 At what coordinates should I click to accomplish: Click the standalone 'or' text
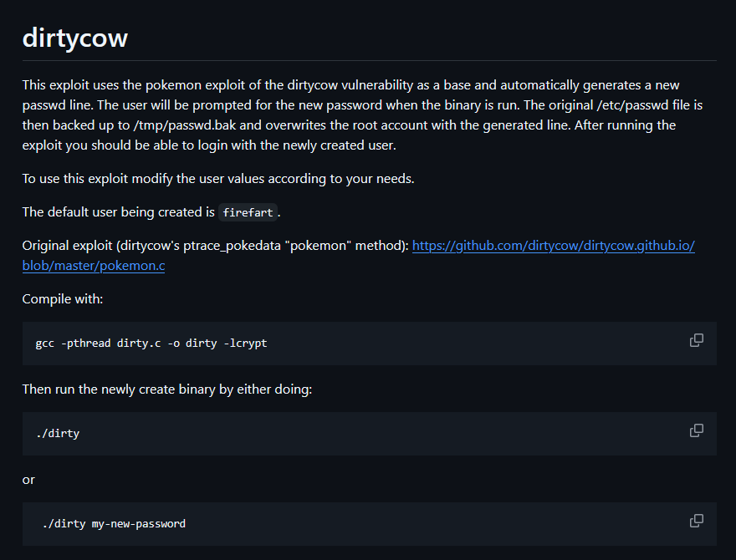point(28,480)
